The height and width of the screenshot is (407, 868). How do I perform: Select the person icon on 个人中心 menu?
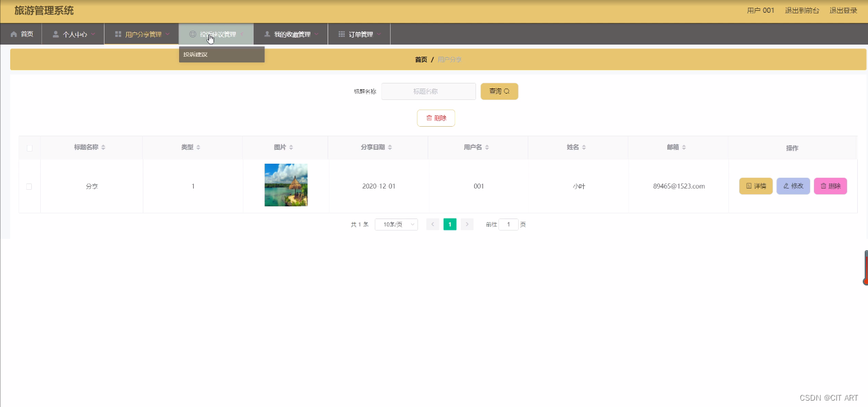pos(54,34)
